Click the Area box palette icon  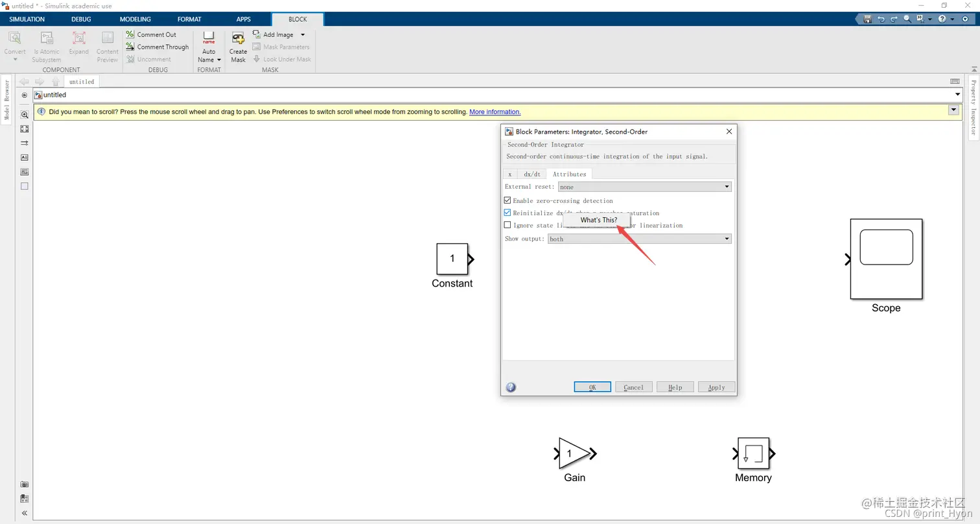tap(25, 186)
